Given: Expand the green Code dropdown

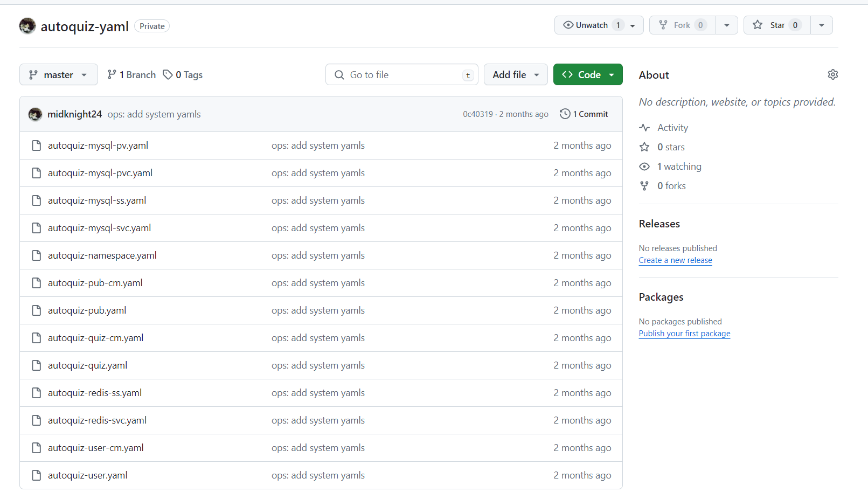Looking at the screenshot, I should point(587,75).
